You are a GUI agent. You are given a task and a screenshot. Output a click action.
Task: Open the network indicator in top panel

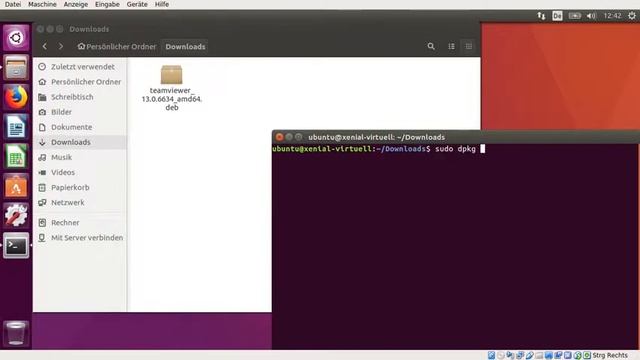[x=541, y=16]
